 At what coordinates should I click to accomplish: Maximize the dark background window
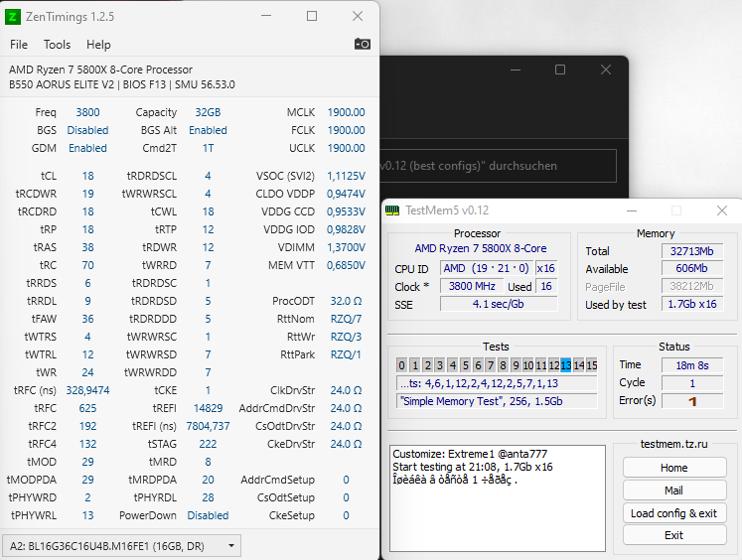click(x=560, y=70)
